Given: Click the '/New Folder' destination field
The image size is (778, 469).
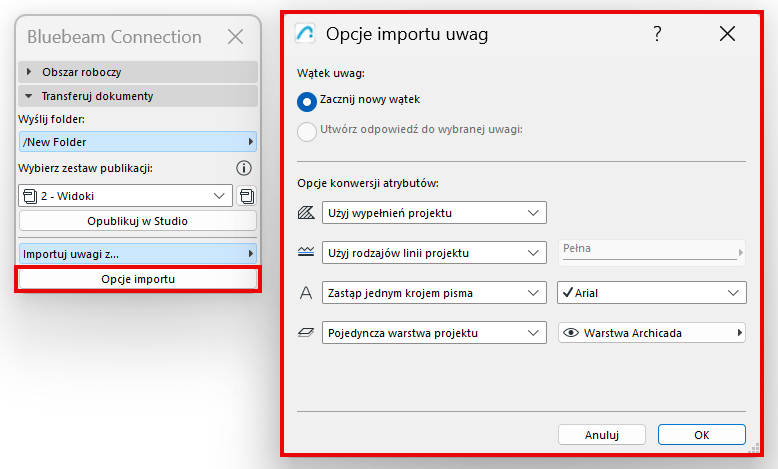Looking at the screenshot, I should 138,142.
